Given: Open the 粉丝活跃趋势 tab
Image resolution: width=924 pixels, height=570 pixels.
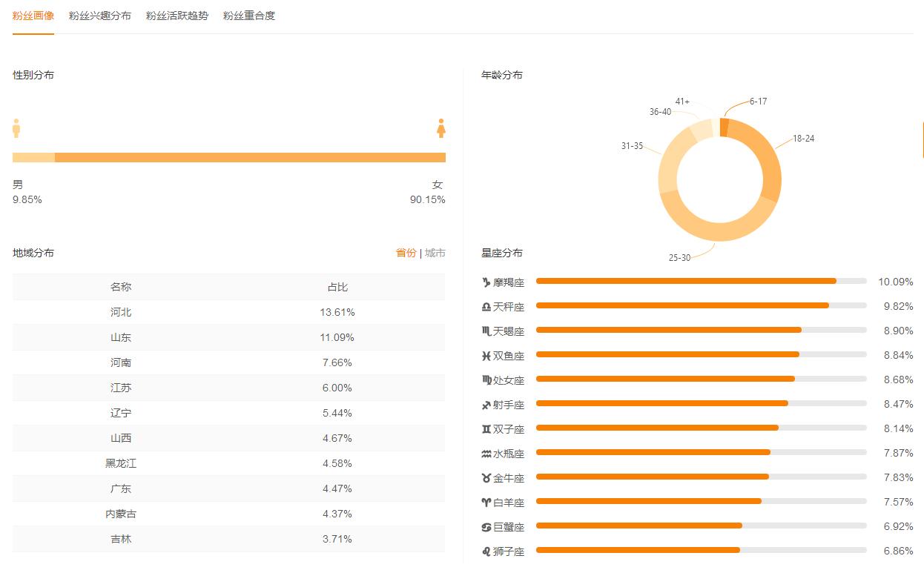Looking at the screenshot, I should click(176, 16).
